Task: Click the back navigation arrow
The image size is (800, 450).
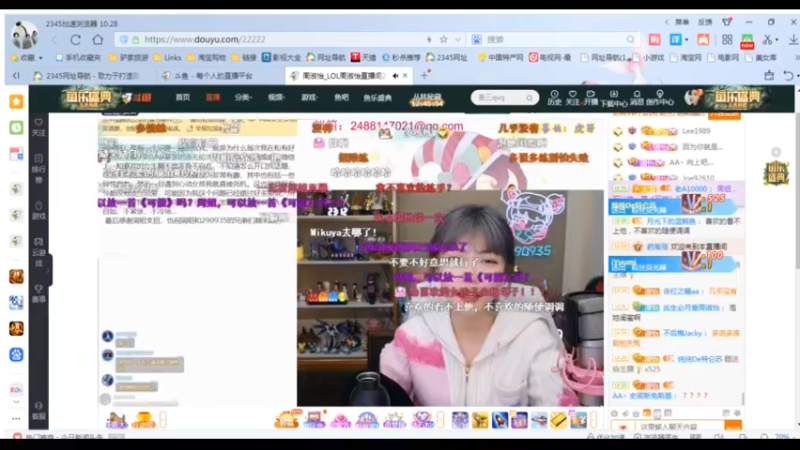Action: (54, 40)
